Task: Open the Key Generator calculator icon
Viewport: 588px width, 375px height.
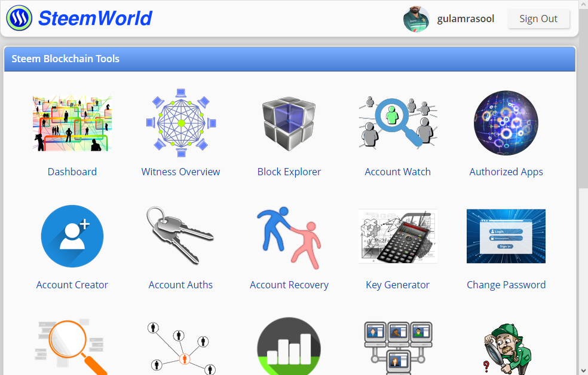Action: (398, 236)
